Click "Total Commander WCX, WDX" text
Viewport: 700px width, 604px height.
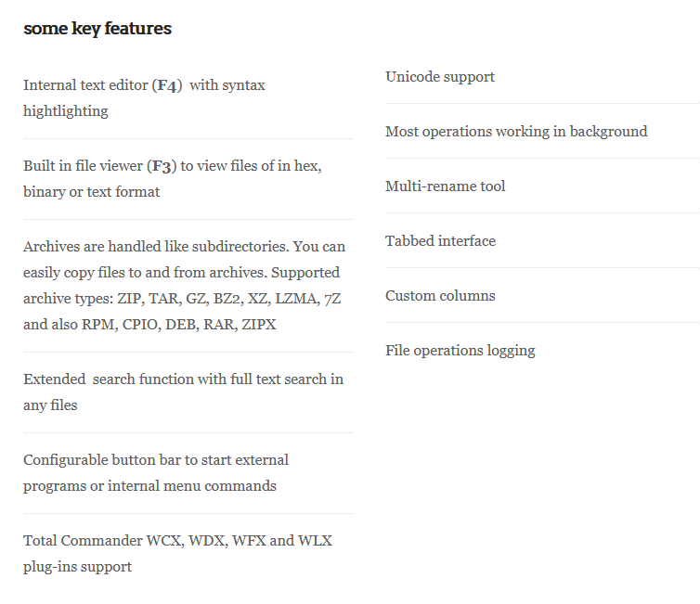click(x=123, y=541)
